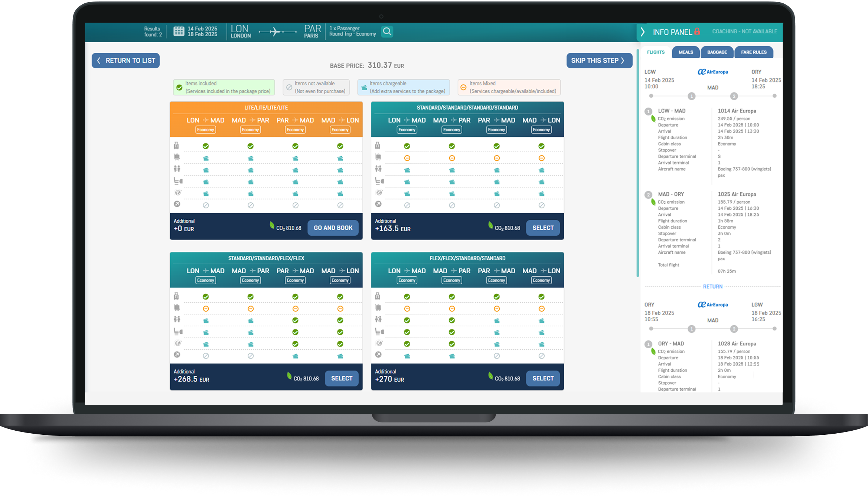Click the search magnifier icon in header
Viewport: 868px width, 499px height.
pos(387,32)
